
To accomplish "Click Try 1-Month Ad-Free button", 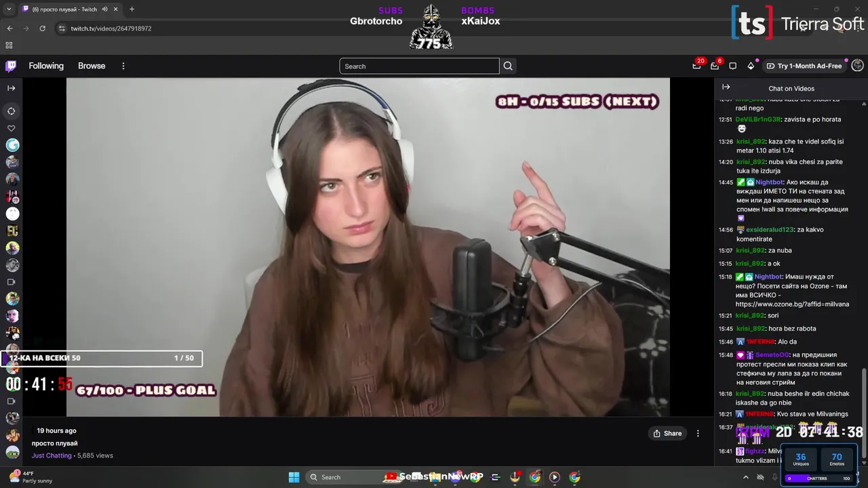I will click(x=804, y=66).
